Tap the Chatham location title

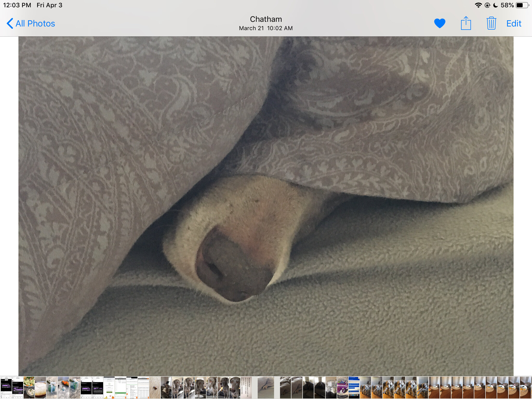click(266, 19)
